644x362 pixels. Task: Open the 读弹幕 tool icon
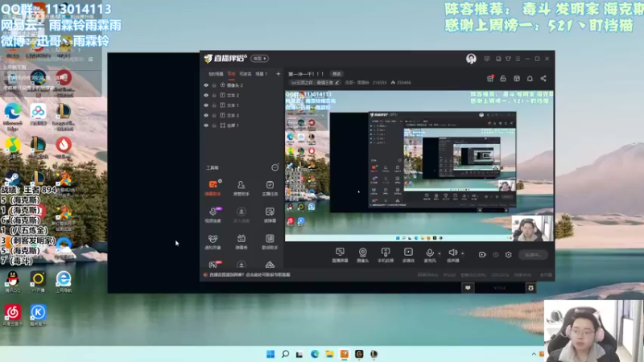pyautogui.click(x=270, y=214)
